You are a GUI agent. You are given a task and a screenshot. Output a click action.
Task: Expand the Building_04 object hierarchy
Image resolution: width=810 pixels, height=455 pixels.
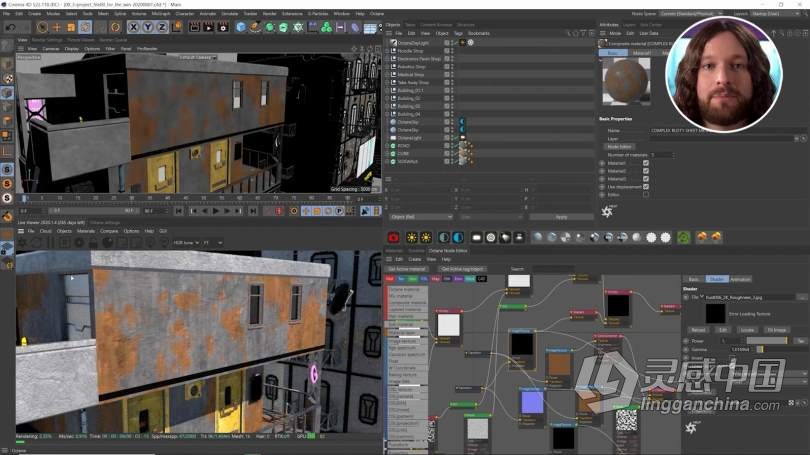(387, 114)
